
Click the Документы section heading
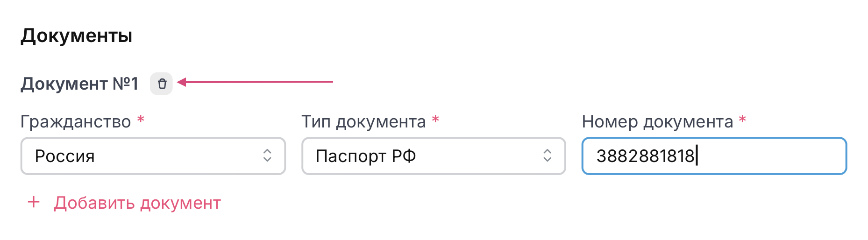[x=77, y=35]
